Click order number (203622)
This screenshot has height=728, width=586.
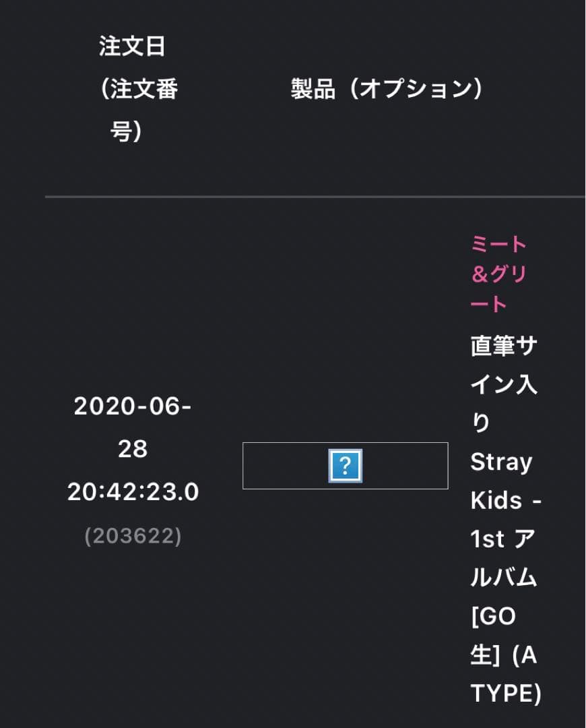pyautogui.click(x=133, y=536)
